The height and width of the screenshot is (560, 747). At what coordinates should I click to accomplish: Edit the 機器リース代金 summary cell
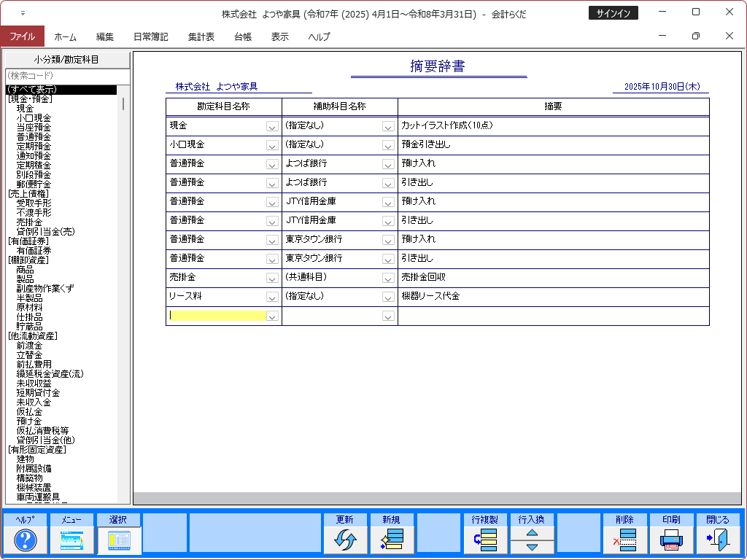(553, 297)
